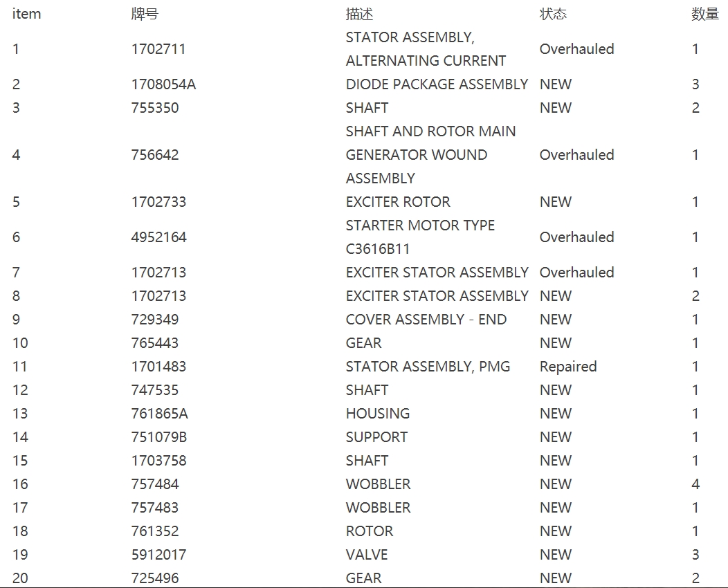
Task: Click the 描述 column header
Action: (x=359, y=14)
